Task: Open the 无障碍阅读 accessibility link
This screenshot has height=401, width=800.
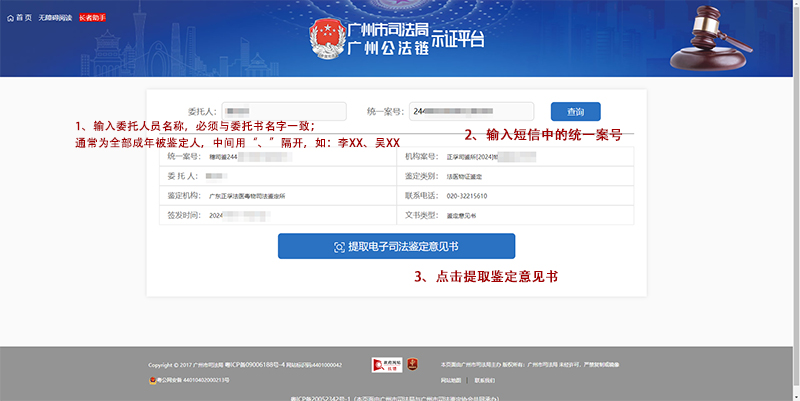Action: (x=55, y=18)
